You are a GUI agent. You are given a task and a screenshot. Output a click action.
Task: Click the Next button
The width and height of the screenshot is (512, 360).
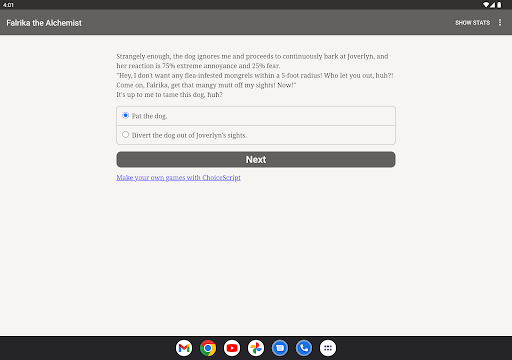coord(256,160)
